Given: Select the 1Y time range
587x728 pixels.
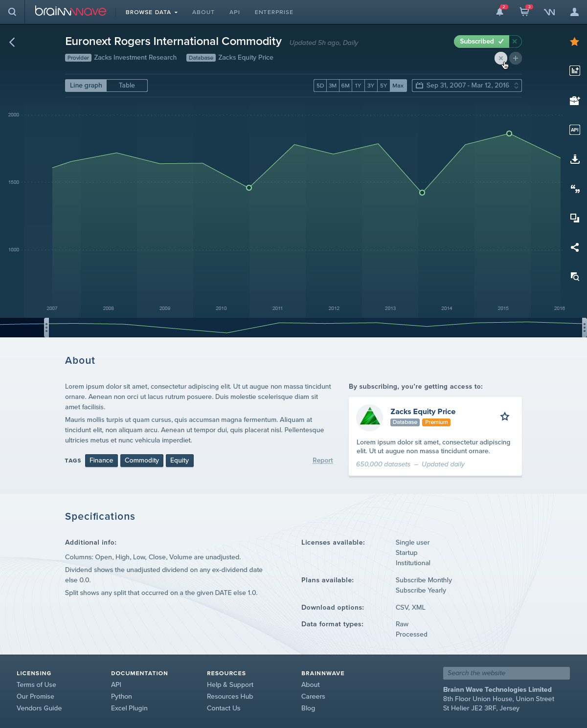Looking at the screenshot, I should coord(358,86).
